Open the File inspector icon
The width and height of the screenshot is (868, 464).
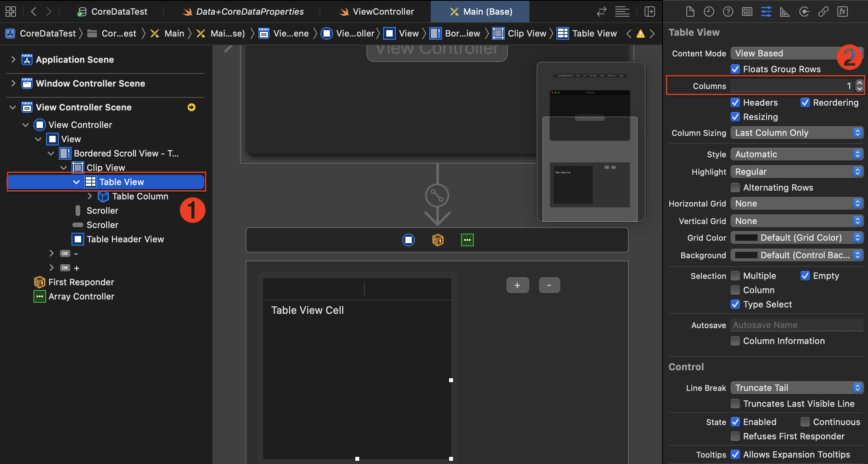click(690, 12)
